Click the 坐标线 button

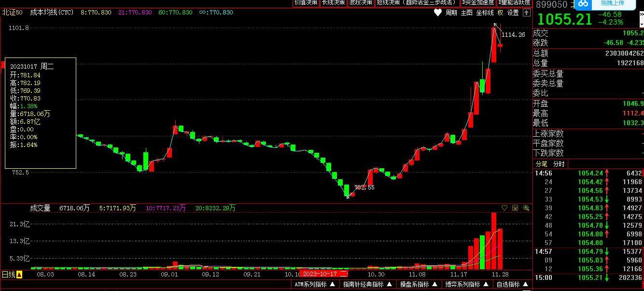[x=485, y=13]
